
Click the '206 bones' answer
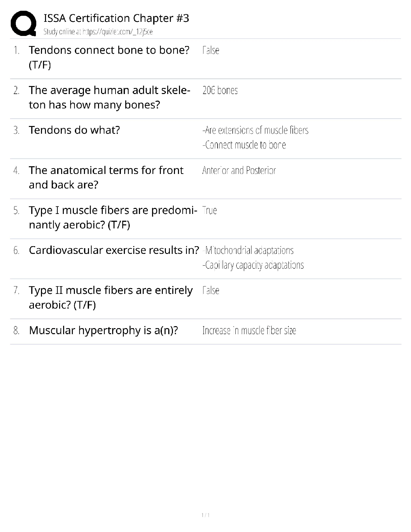coord(220,90)
